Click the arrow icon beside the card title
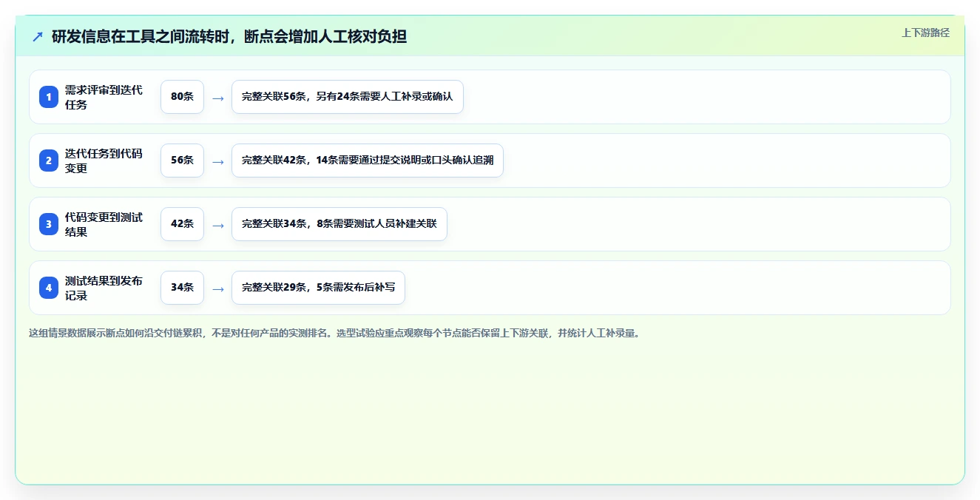Screen dimensions: 980x500 (38, 36)
